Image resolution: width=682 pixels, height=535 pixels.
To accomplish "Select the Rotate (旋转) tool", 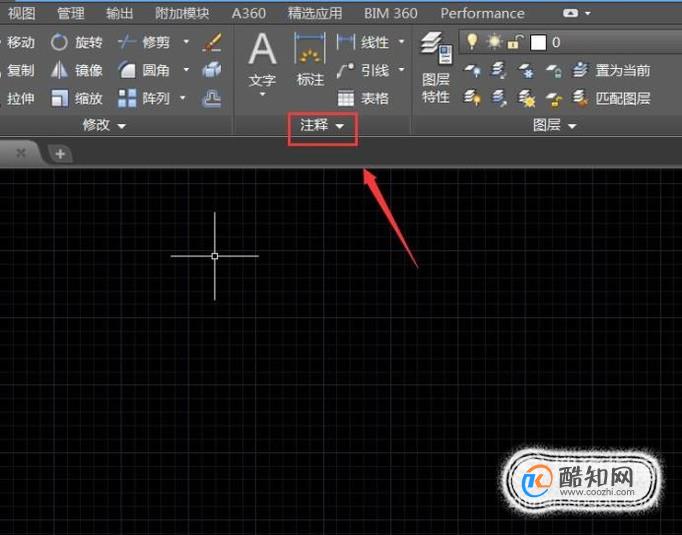I will [77, 42].
